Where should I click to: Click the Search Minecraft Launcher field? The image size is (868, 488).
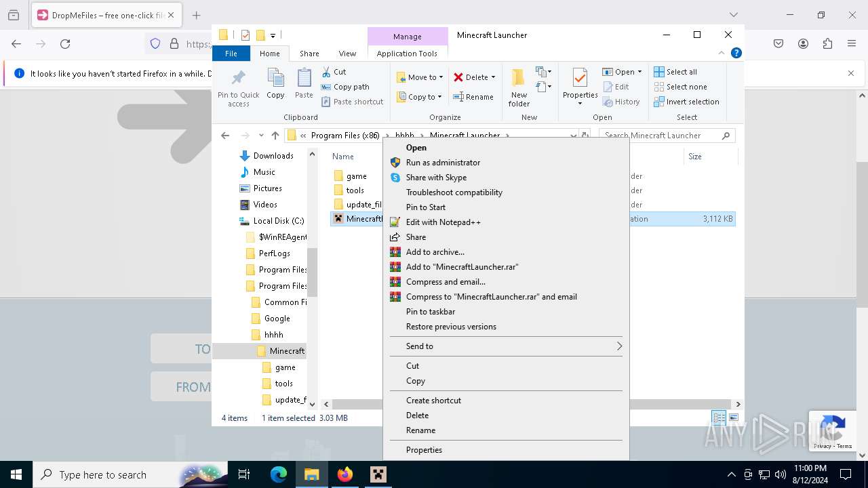667,136
